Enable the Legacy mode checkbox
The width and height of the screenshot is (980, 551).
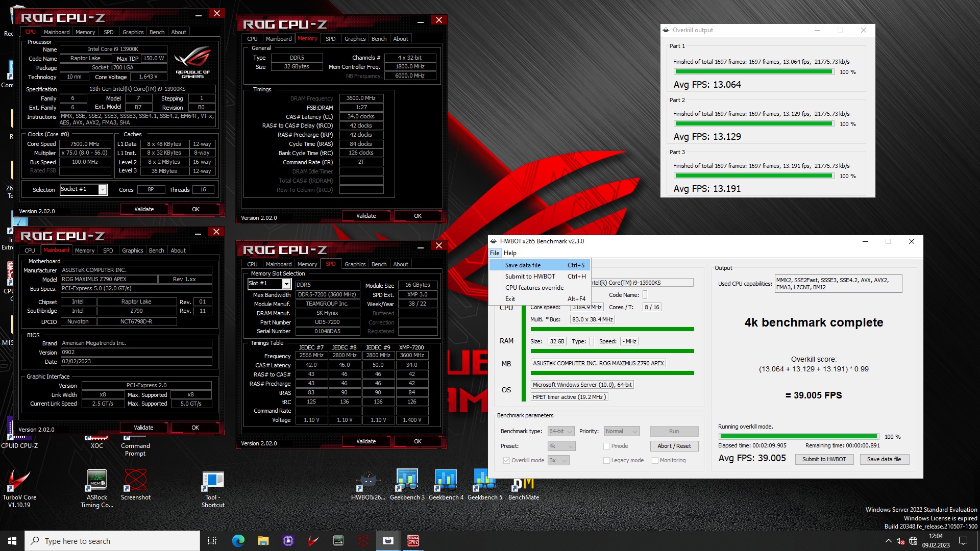pyautogui.click(x=606, y=460)
